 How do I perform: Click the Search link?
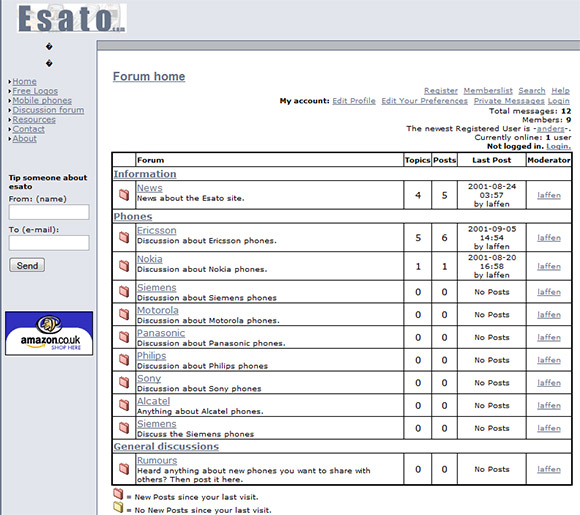tap(532, 91)
